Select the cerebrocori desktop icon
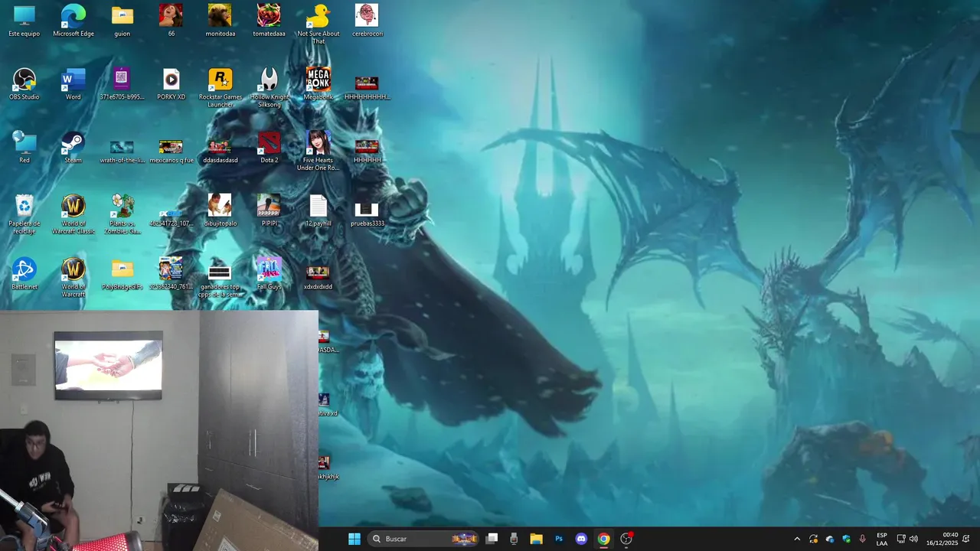 (x=367, y=21)
